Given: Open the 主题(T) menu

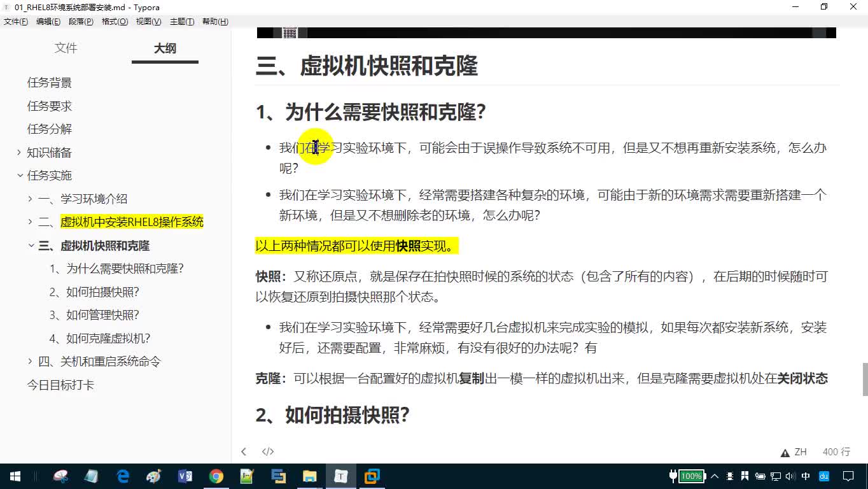Looking at the screenshot, I should [x=182, y=22].
